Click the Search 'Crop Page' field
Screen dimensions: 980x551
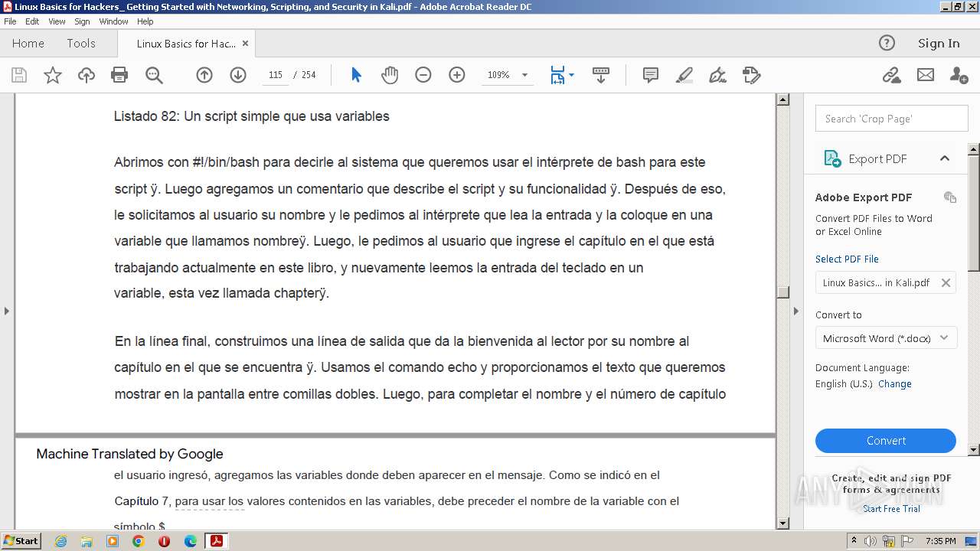tap(892, 119)
